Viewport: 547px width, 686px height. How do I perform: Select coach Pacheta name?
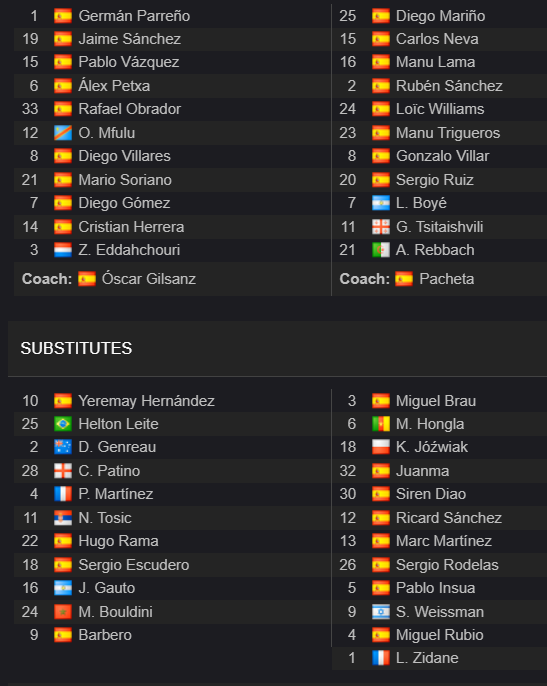[446, 279]
